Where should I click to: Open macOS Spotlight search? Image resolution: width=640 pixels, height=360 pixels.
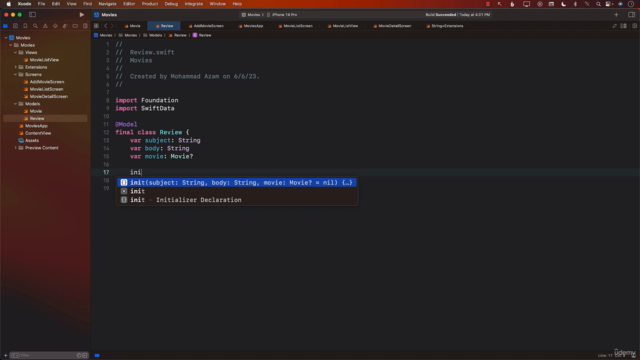click(598, 4)
